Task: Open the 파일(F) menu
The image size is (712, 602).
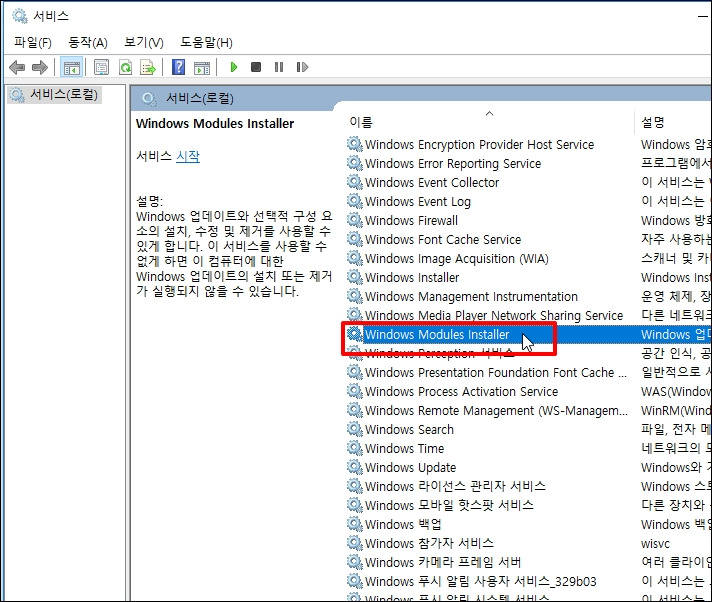Action: (33, 43)
